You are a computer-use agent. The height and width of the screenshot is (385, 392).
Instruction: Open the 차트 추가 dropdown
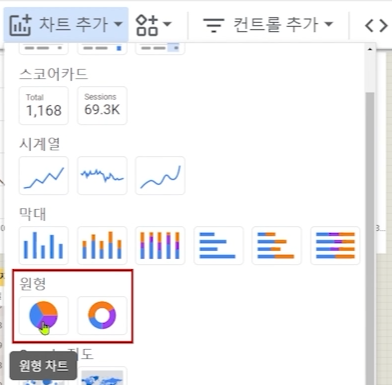click(66, 24)
